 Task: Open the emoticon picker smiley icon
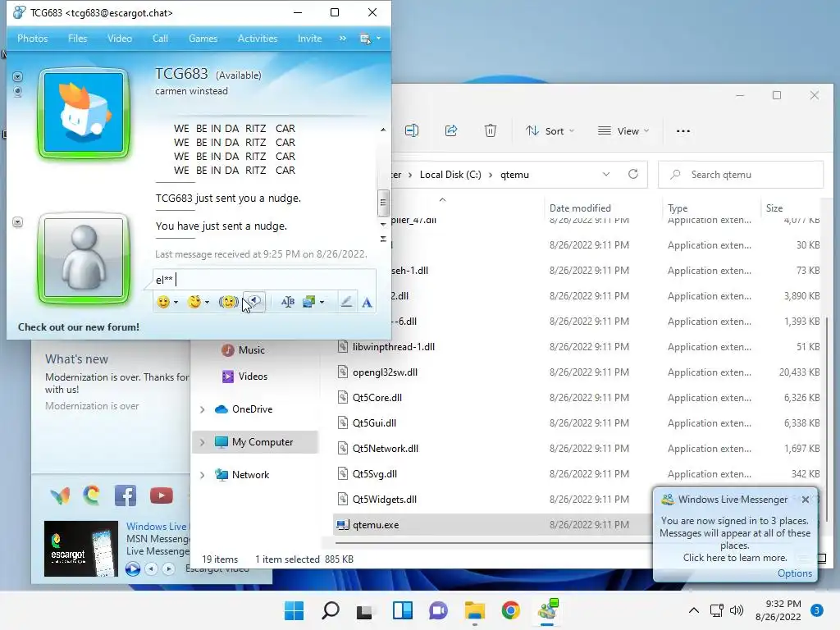[x=163, y=302]
